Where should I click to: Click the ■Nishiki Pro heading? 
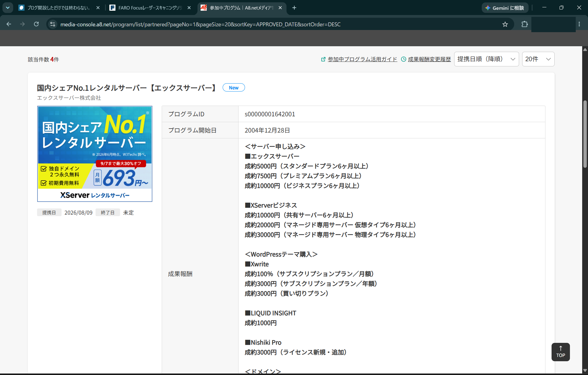point(263,343)
